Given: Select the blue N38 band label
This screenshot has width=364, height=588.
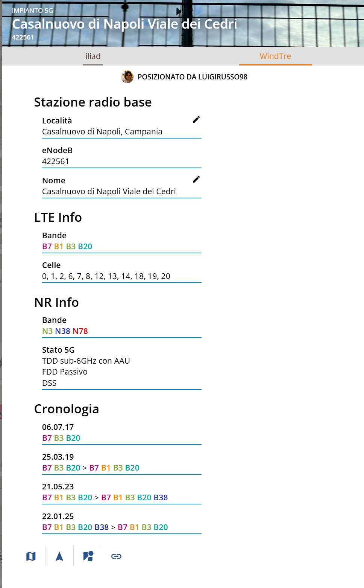Looking at the screenshot, I should [x=62, y=331].
